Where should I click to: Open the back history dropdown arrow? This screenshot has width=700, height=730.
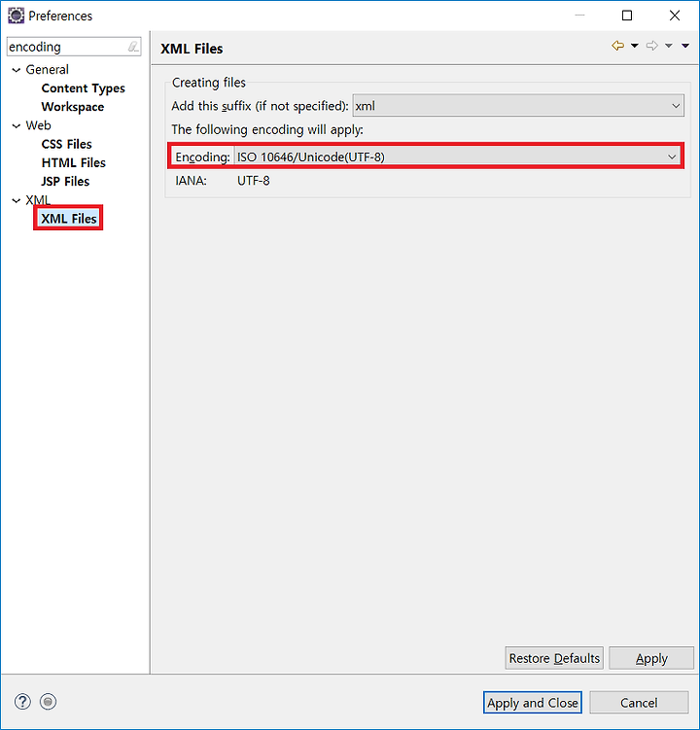pos(634,46)
